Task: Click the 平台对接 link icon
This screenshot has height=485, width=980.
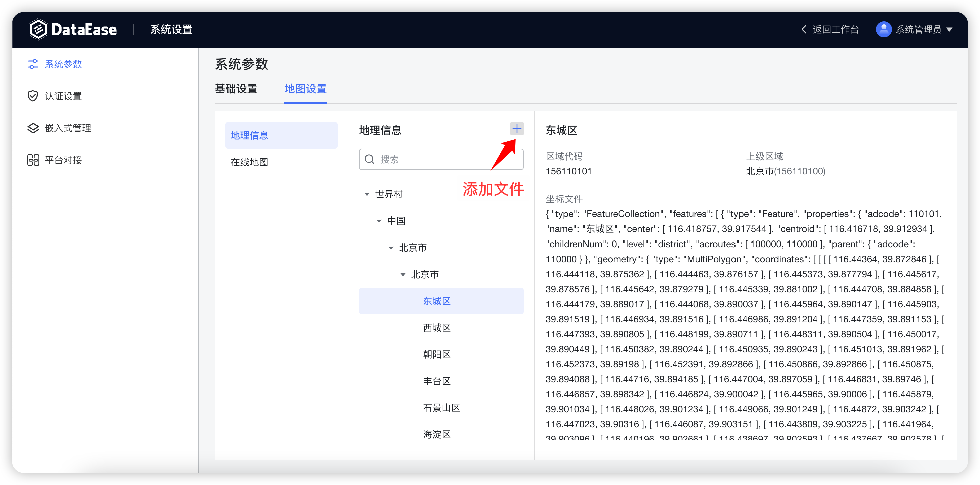Action: 33,160
